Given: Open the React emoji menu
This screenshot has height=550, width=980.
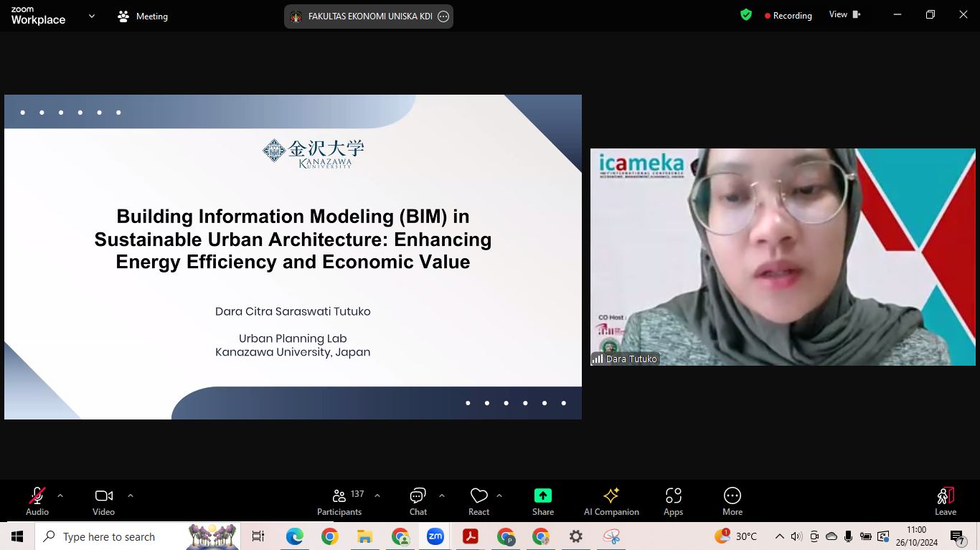Looking at the screenshot, I should [479, 501].
